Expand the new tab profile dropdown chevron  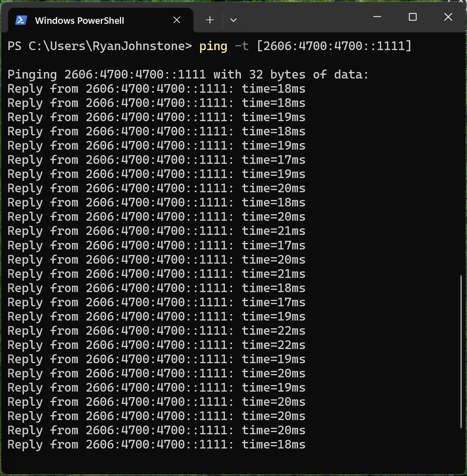[233, 20]
